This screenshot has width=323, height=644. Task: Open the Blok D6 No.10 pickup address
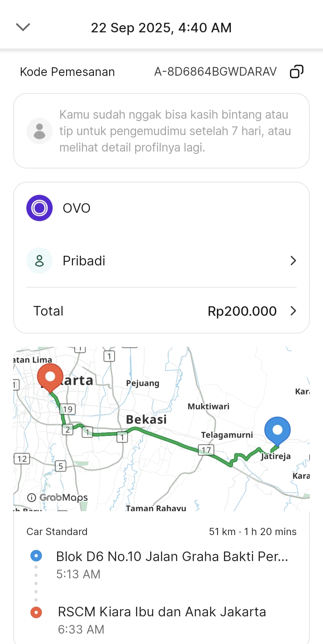[172, 556]
